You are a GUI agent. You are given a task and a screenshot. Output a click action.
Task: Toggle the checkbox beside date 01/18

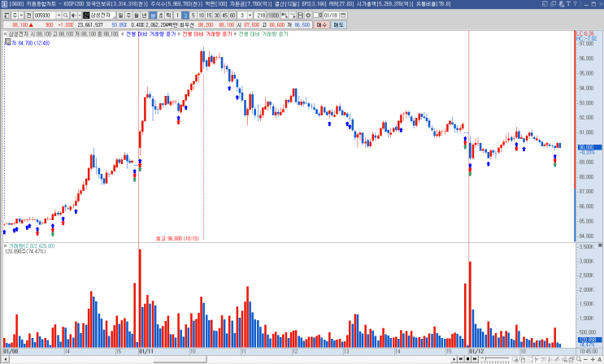pos(315,15)
